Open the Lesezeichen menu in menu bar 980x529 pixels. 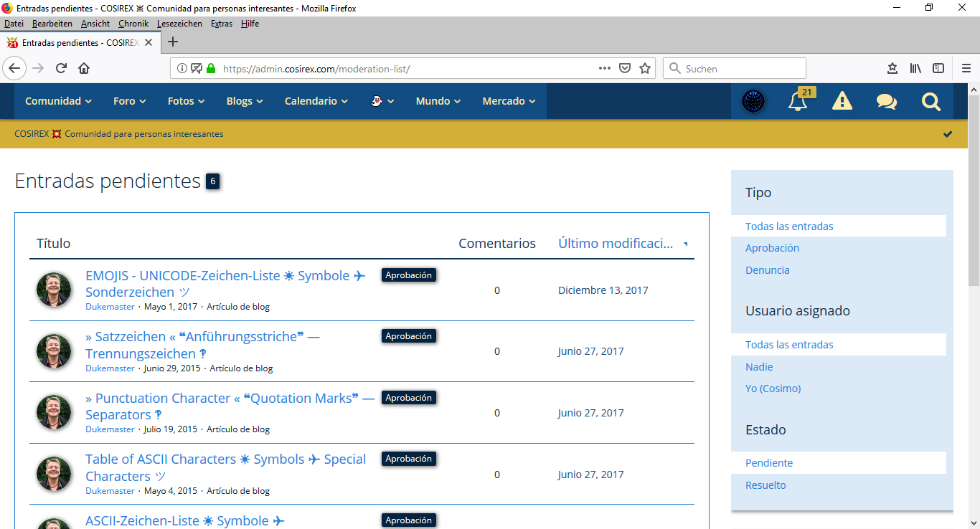(x=179, y=24)
